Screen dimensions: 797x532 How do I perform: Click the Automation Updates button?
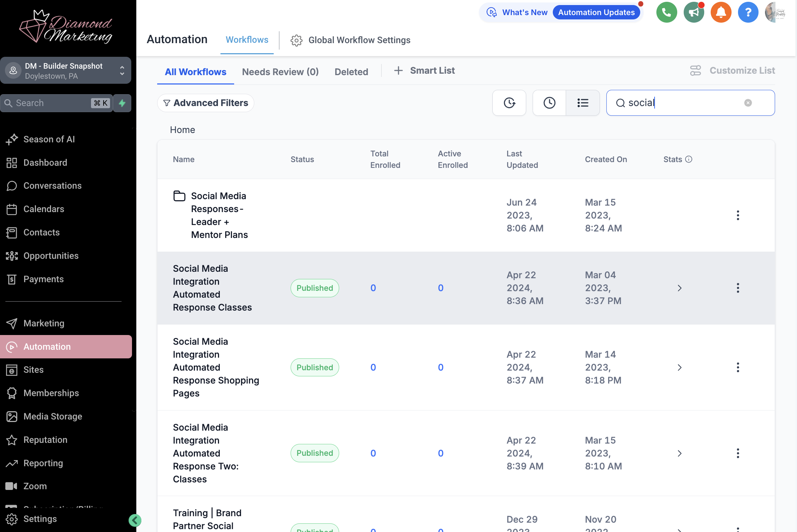click(596, 13)
